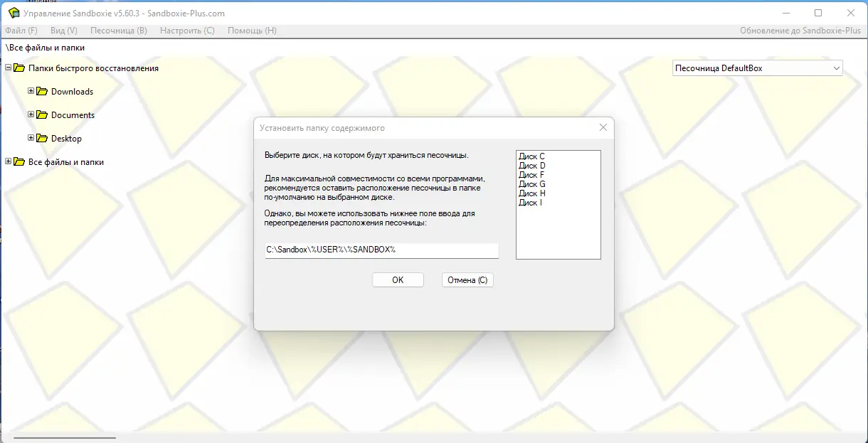Open the Настроить (C) menu
Screen dimensions: 868x443
[x=187, y=31]
